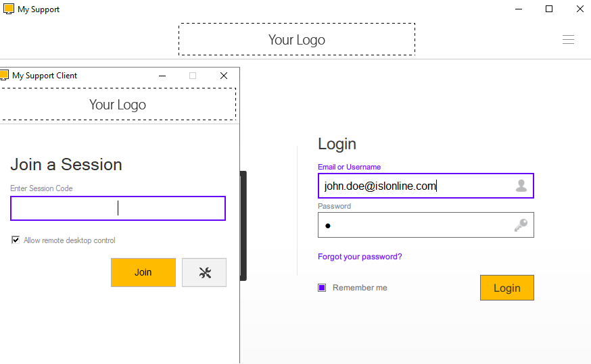
Task: Maximize the main My Support window
Action: (x=549, y=9)
